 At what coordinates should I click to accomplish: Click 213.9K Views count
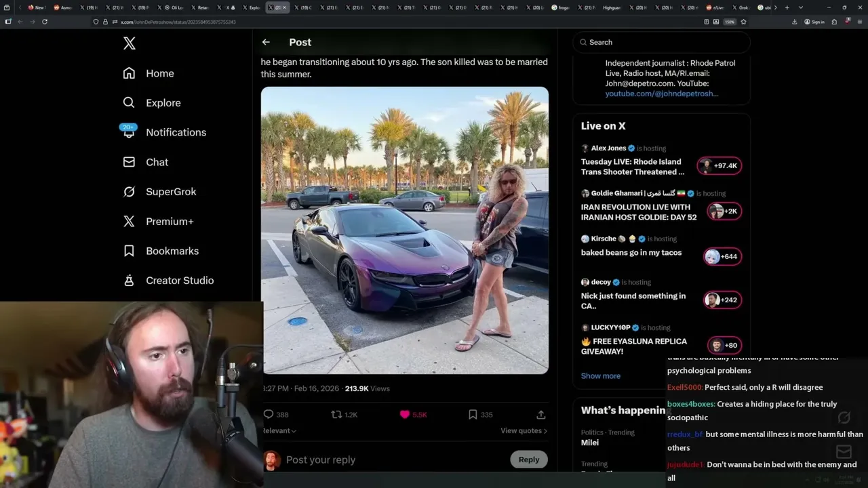(368, 388)
